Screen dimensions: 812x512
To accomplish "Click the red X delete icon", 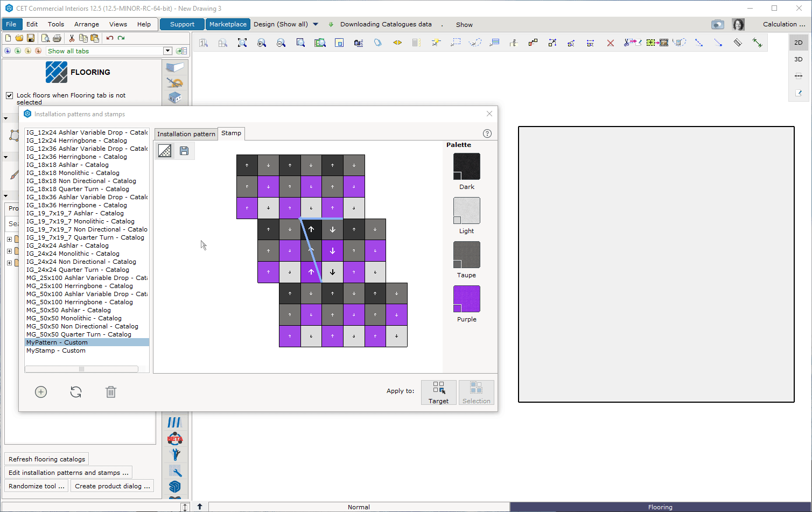I will [x=611, y=43].
